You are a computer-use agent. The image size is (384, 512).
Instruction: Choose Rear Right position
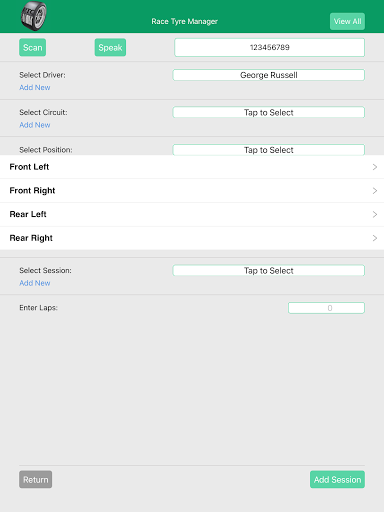pos(192,238)
